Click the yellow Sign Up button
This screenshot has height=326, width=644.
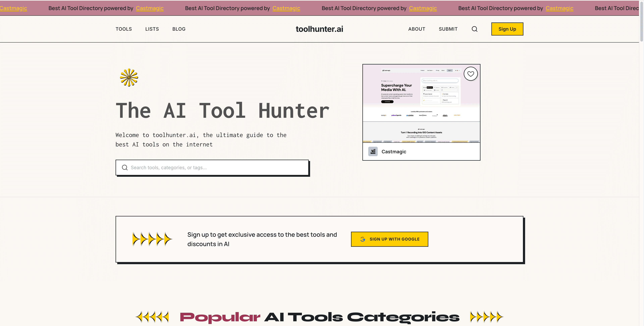click(x=507, y=29)
